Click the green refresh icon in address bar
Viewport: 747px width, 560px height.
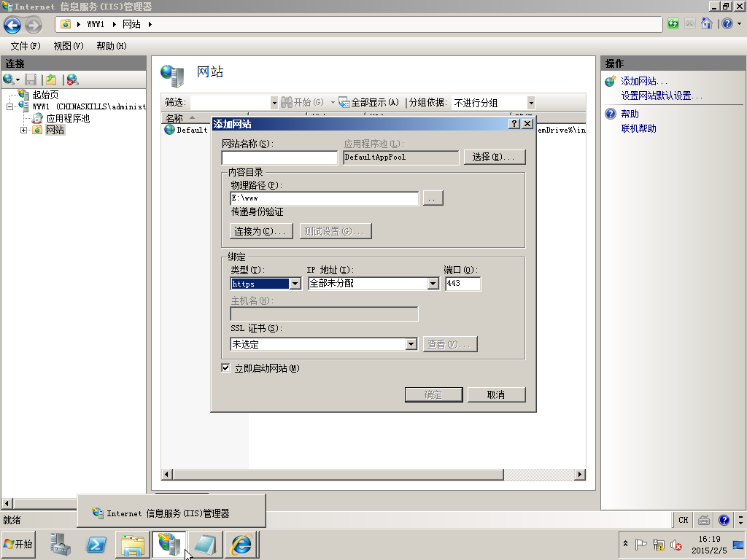click(x=673, y=24)
